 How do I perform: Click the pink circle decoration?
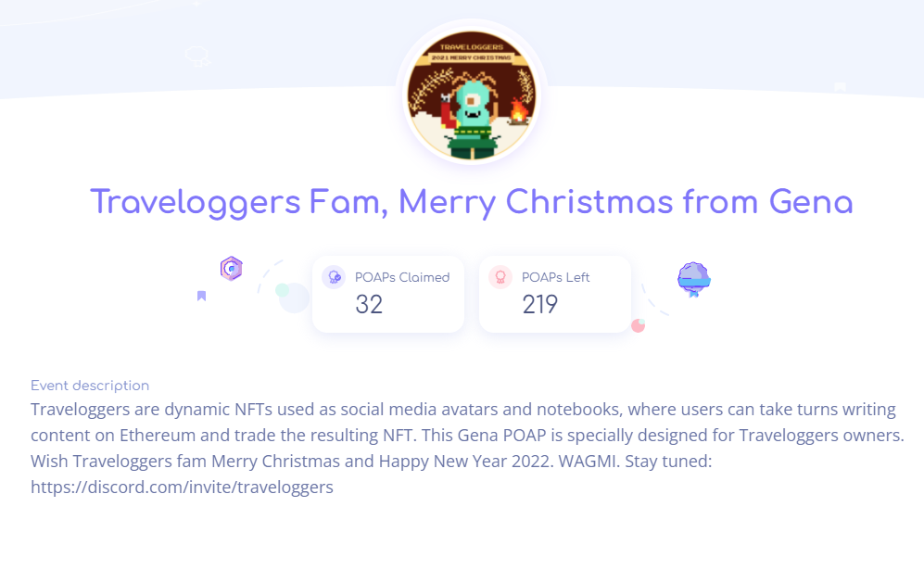[639, 326]
